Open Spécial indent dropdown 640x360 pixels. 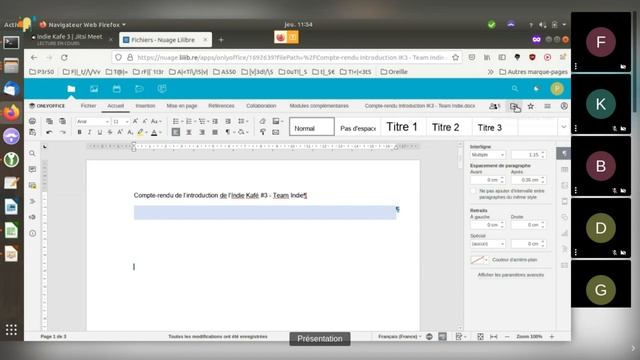pyautogui.click(x=487, y=244)
